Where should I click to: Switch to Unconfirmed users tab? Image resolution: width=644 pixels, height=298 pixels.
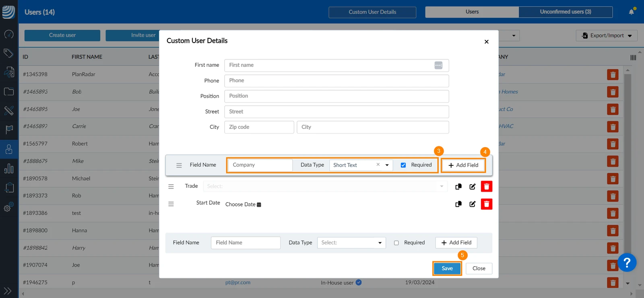566,12
